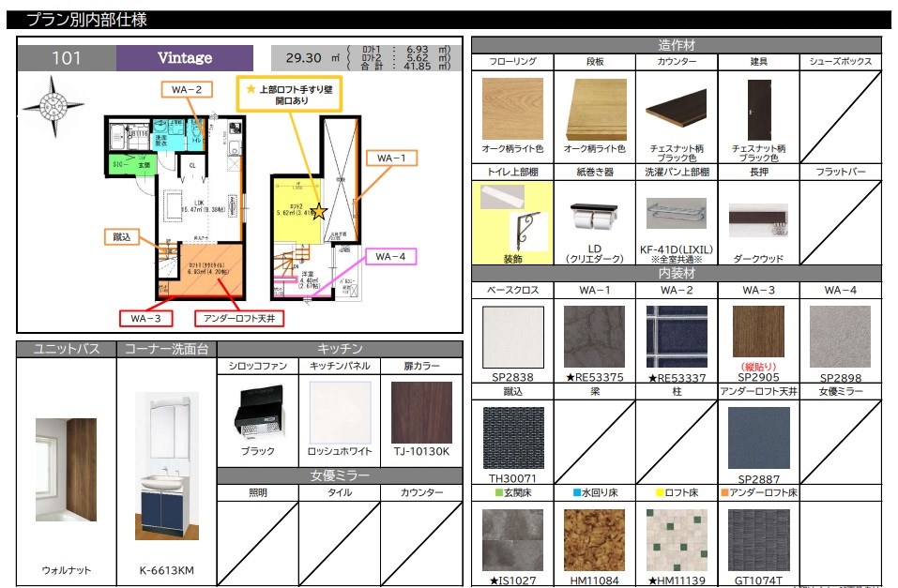Click the Vintage purple header
This screenshot has width=898, height=588.
tap(185, 58)
